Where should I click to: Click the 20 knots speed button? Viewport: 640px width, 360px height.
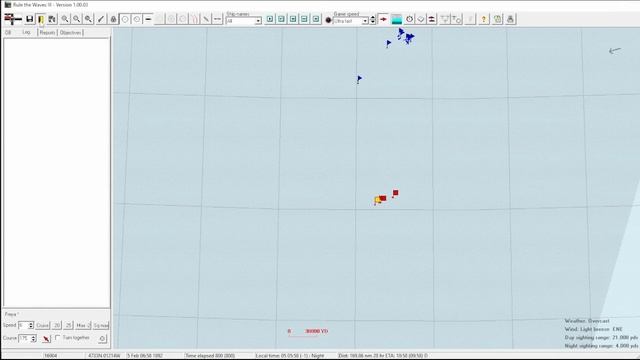[57, 325]
